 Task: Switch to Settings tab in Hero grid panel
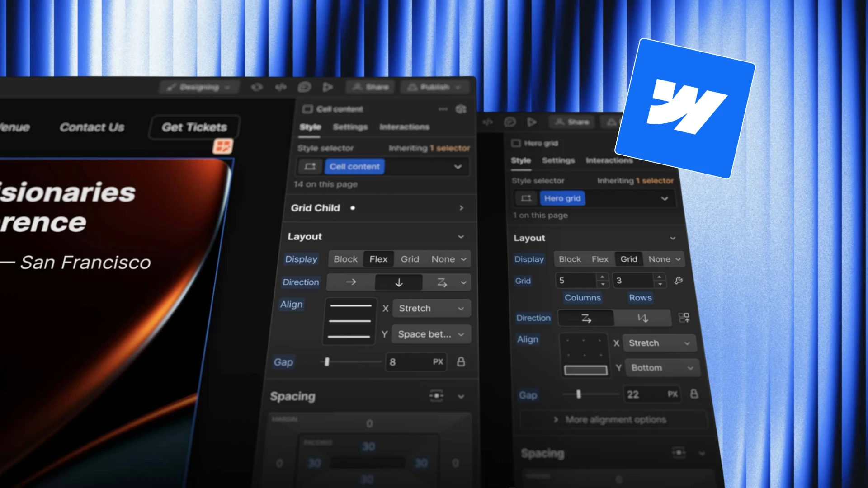pyautogui.click(x=558, y=160)
